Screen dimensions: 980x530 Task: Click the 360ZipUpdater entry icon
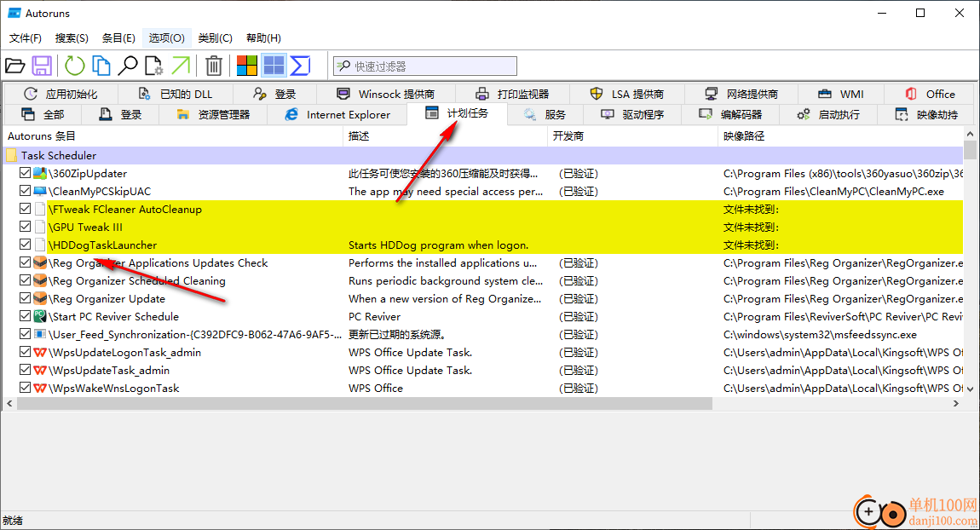pos(40,173)
